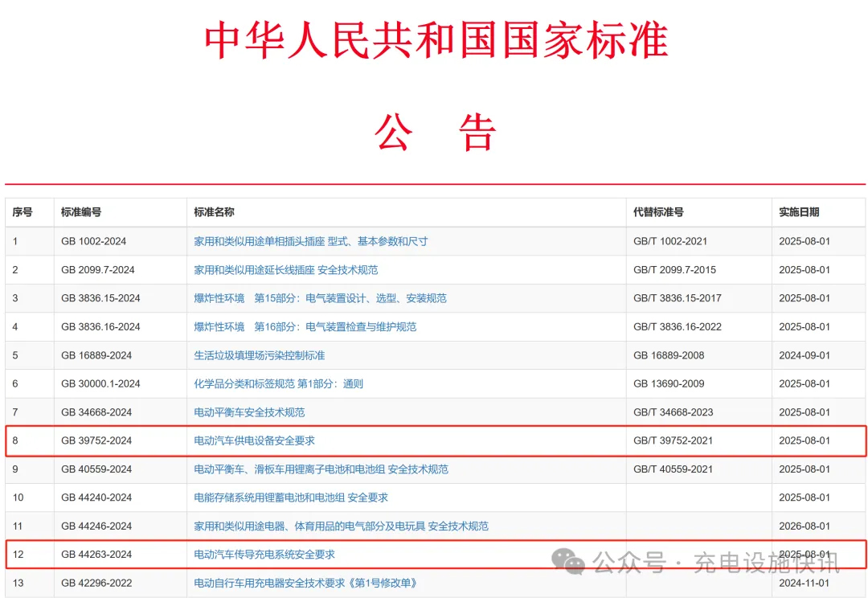Click the 生活垃圾填埋场污染控制标准 link

259,355
